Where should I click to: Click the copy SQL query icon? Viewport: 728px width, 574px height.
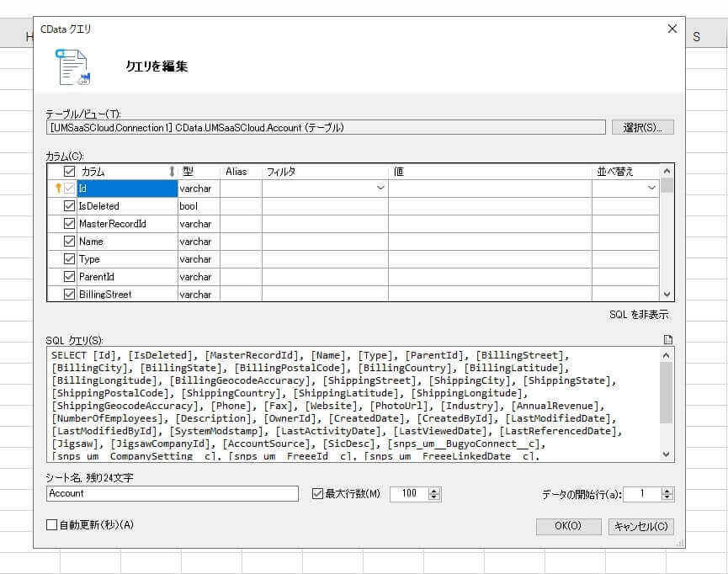[667, 339]
